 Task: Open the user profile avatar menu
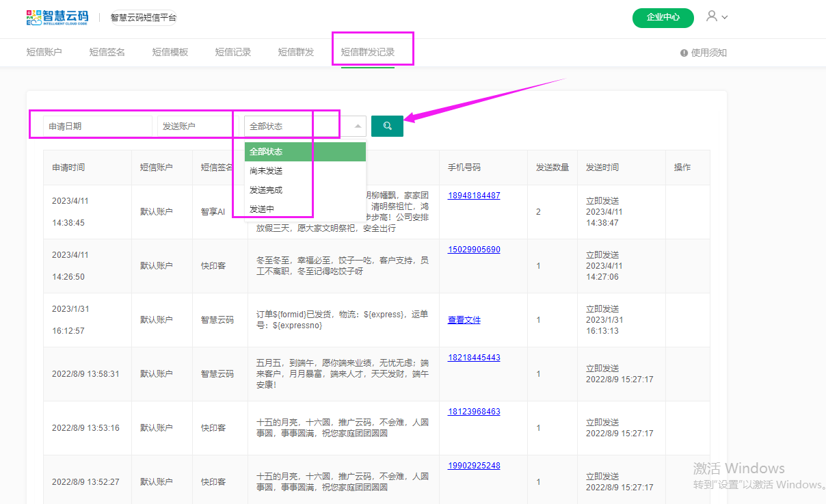click(x=712, y=16)
